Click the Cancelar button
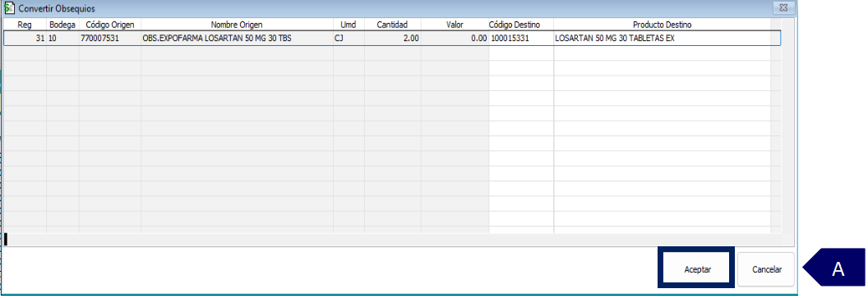The image size is (868, 298). coord(767,269)
